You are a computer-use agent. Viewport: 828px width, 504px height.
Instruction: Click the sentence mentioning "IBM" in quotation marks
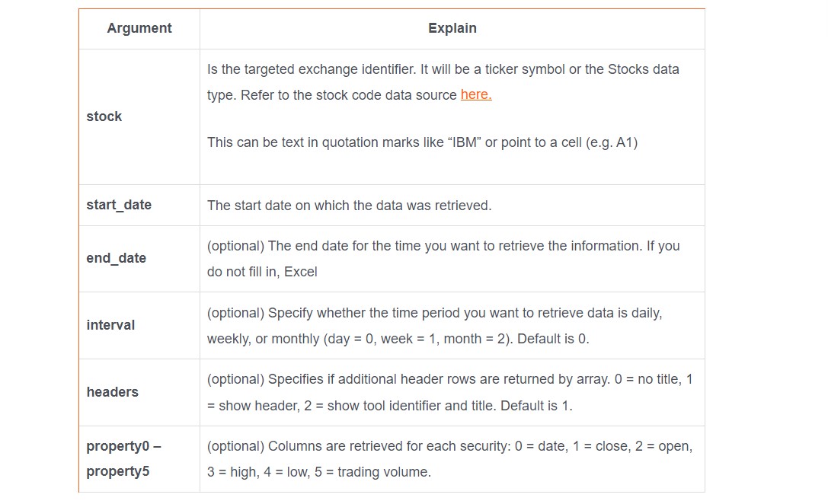[422, 142]
